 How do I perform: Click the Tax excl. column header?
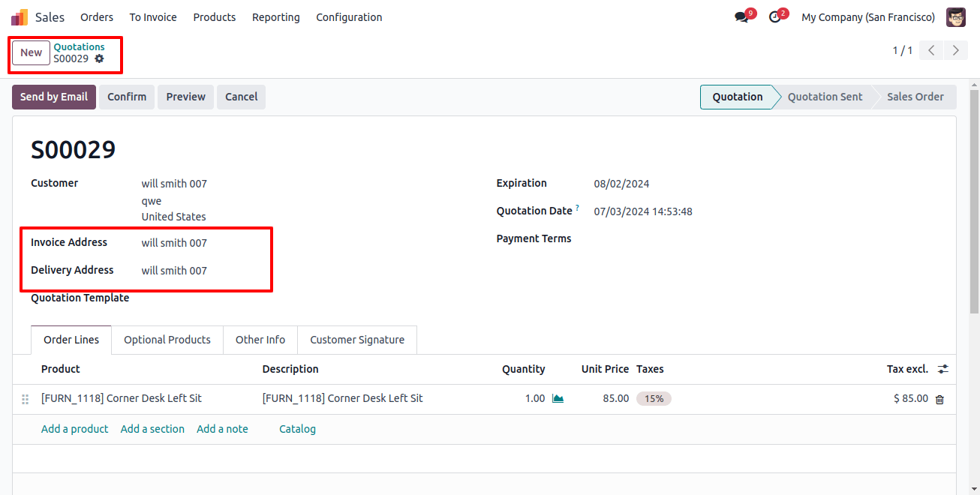tap(907, 369)
